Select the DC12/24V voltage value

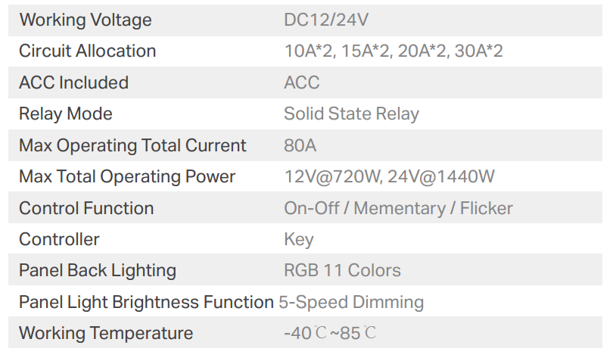point(326,20)
